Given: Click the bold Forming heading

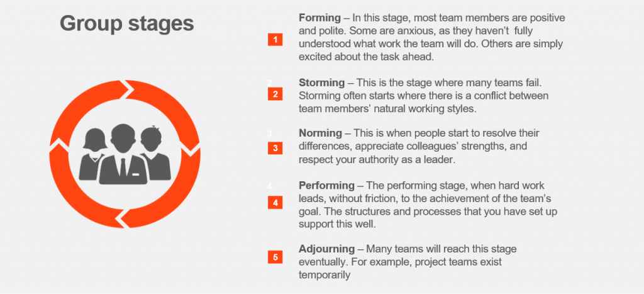Looking at the screenshot, I should coord(320,18).
